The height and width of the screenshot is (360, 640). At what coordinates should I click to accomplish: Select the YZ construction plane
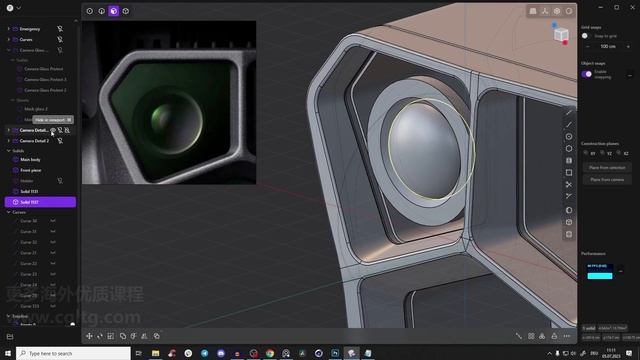pos(606,153)
